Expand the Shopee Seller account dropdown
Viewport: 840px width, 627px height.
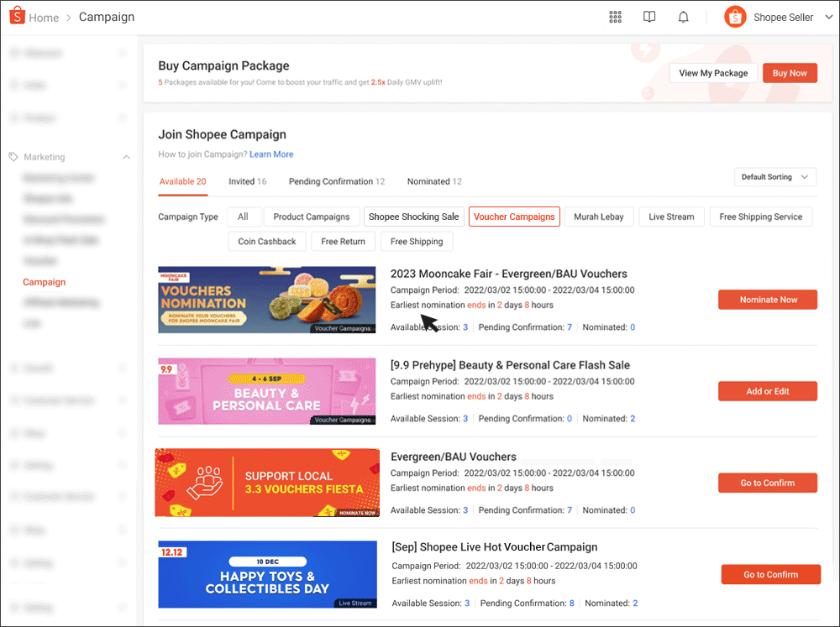[829, 17]
